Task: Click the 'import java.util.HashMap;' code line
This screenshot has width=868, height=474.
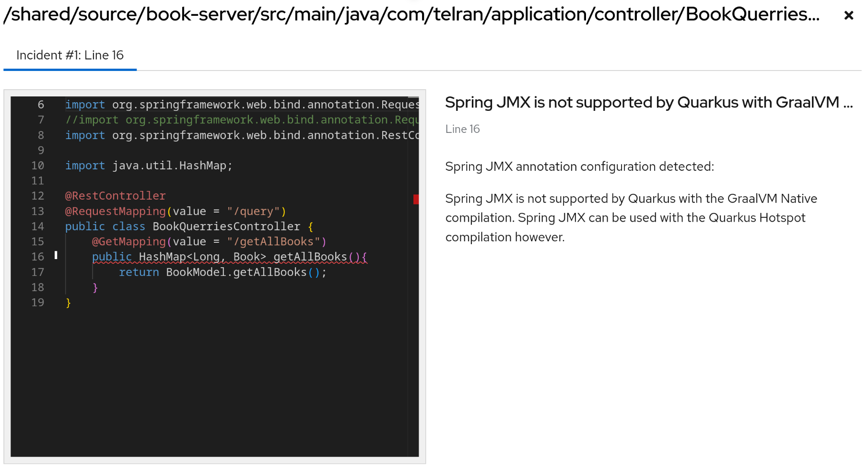Action: (x=149, y=166)
